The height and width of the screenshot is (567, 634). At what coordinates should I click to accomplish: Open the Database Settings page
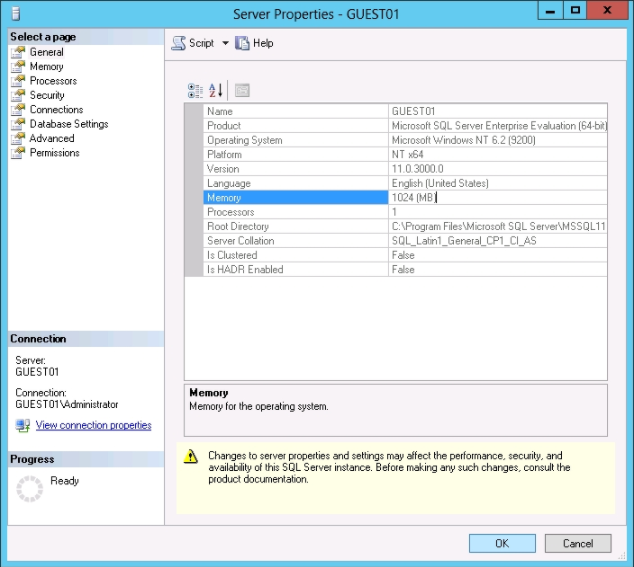pyautogui.click(x=69, y=124)
